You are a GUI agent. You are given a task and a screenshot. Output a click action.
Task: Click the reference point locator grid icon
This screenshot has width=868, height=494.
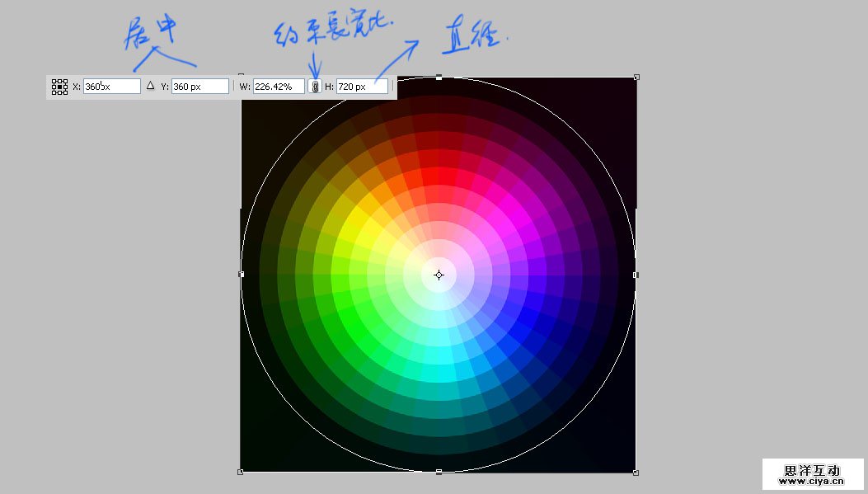coord(59,87)
